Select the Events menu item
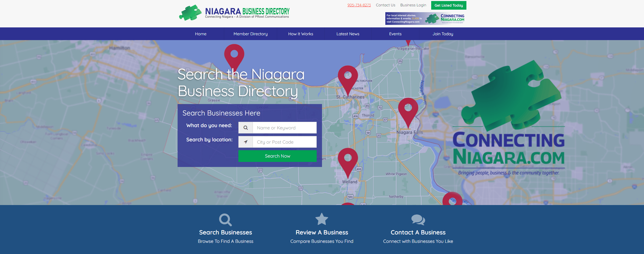 pyautogui.click(x=395, y=34)
